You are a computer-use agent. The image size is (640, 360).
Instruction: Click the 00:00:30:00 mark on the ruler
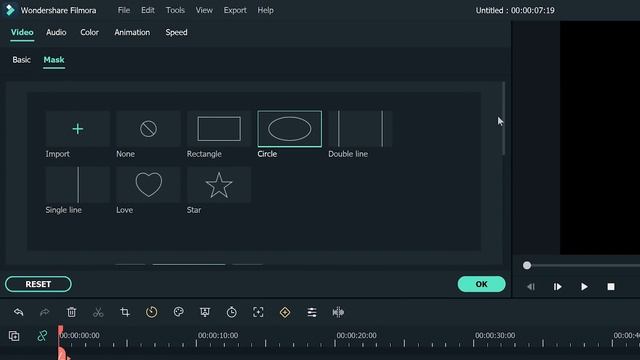[x=495, y=336]
